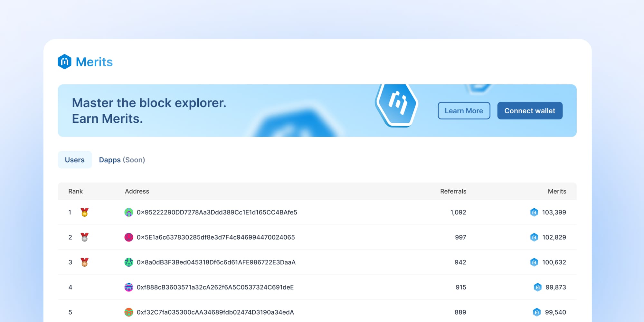Screen dimensions: 644x322
Task: Select the silver medal icon for rank 2
Action: click(84, 237)
